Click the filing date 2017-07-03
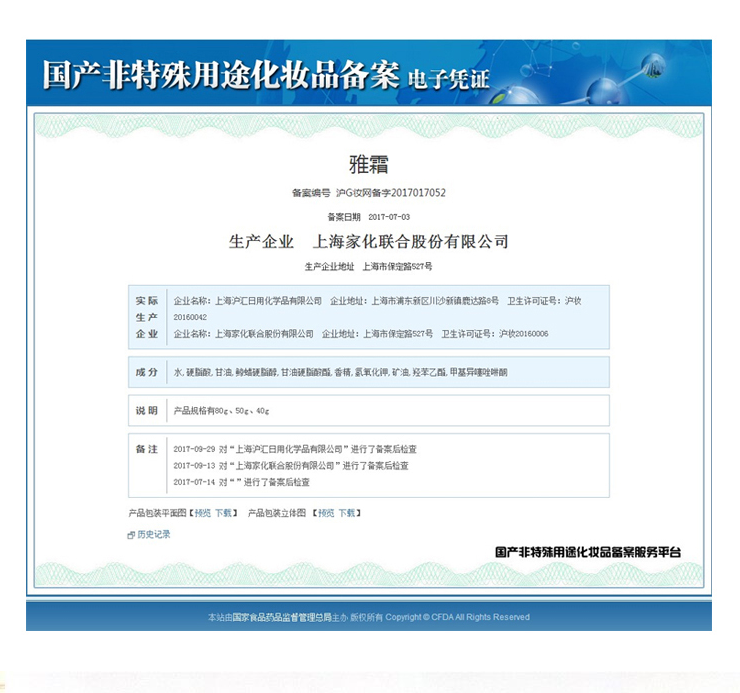Screen dimensions: 740x693 click(389, 217)
